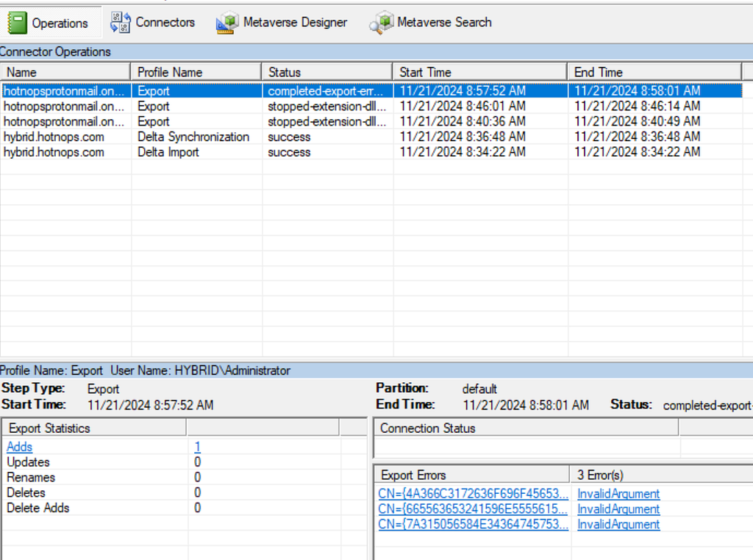
Task: Click the last InvalidArgument error link
Action: pyautogui.click(x=618, y=525)
